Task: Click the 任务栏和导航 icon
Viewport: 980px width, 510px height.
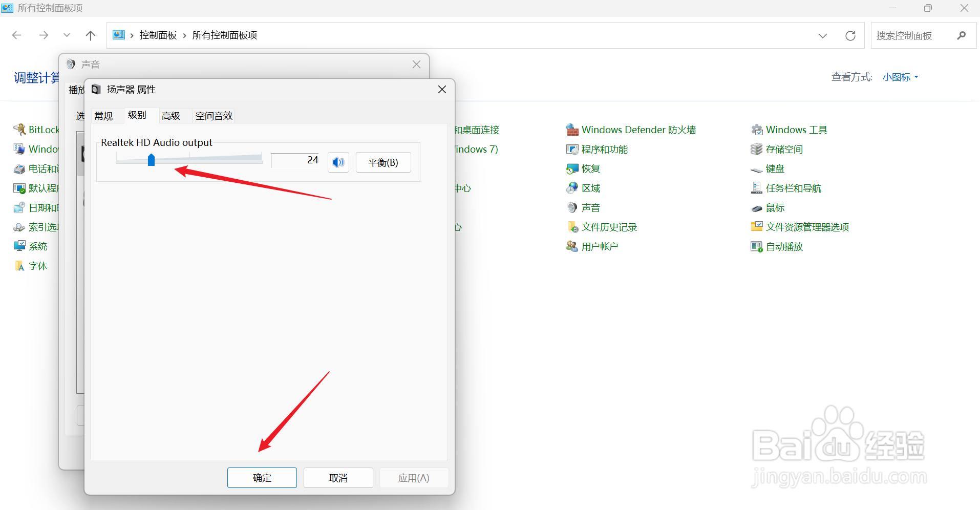Action: (x=756, y=188)
